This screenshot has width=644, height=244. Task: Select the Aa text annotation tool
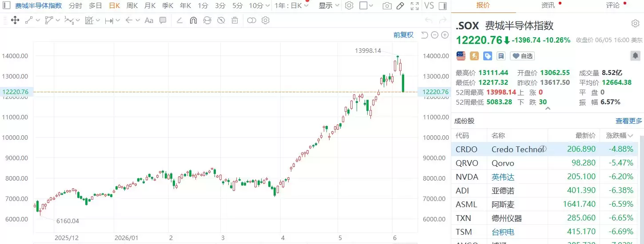149,20
